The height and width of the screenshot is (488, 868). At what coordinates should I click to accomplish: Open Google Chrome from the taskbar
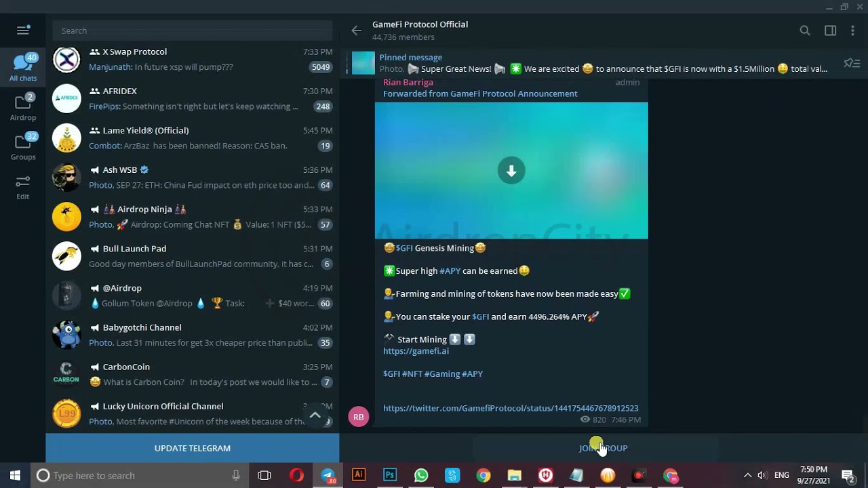coord(484,475)
